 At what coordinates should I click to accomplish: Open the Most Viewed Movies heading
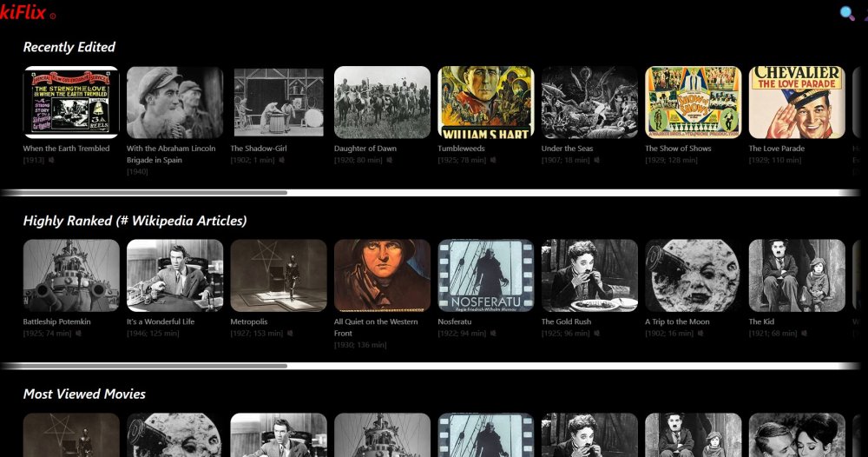(84, 394)
